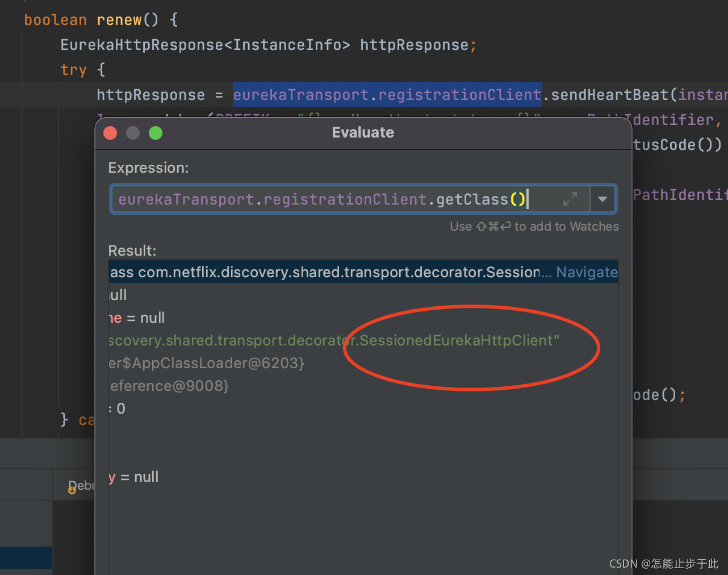This screenshot has height=575, width=728.
Task: Click the httpResponse variable declaration in the editor
Action: pos(414,45)
